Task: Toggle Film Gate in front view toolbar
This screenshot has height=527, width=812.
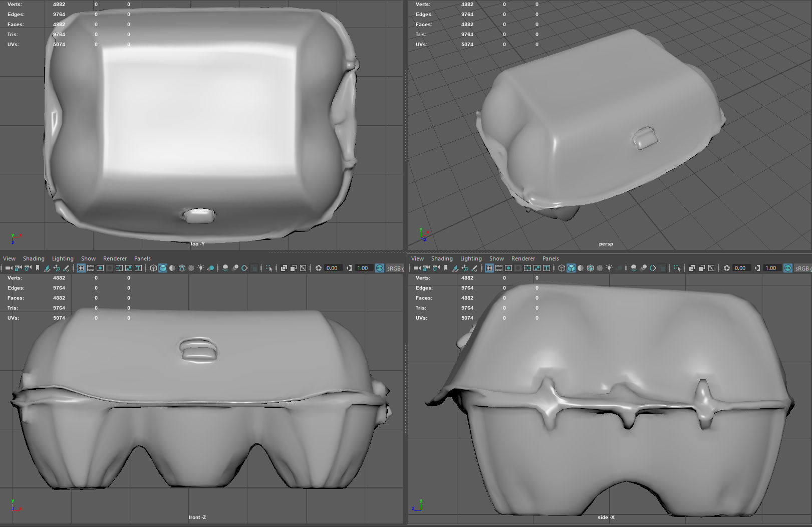Action: [91, 268]
